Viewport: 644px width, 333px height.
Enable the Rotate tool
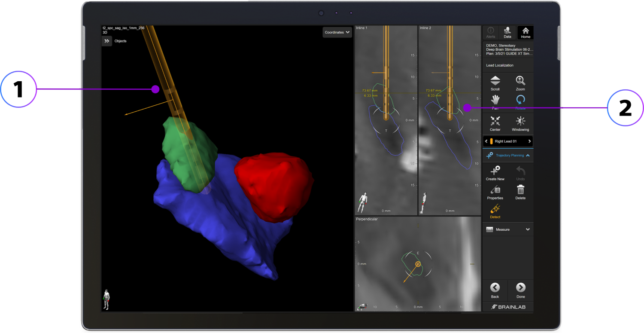(x=520, y=102)
